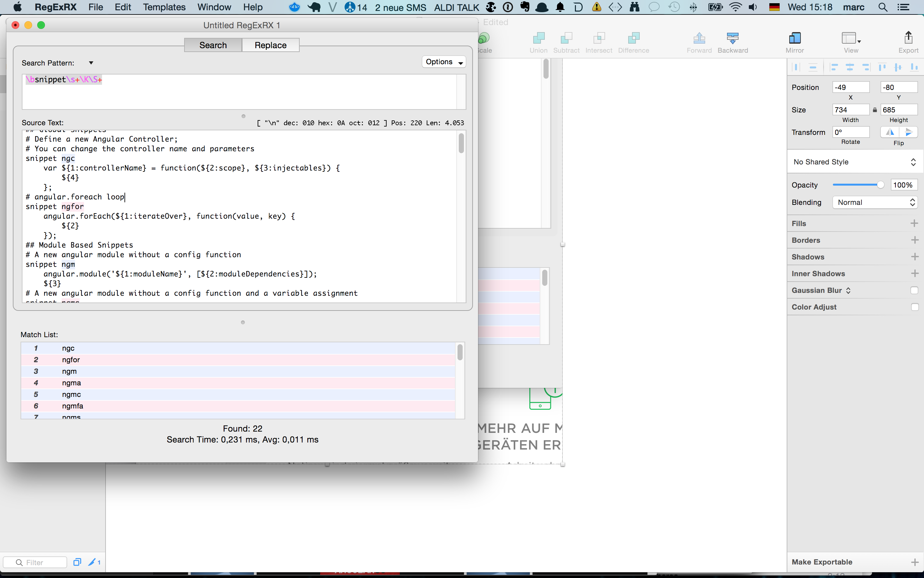Click plus next to Make Exportable
This screenshot has height=578, width=924.
click(914, 562)
